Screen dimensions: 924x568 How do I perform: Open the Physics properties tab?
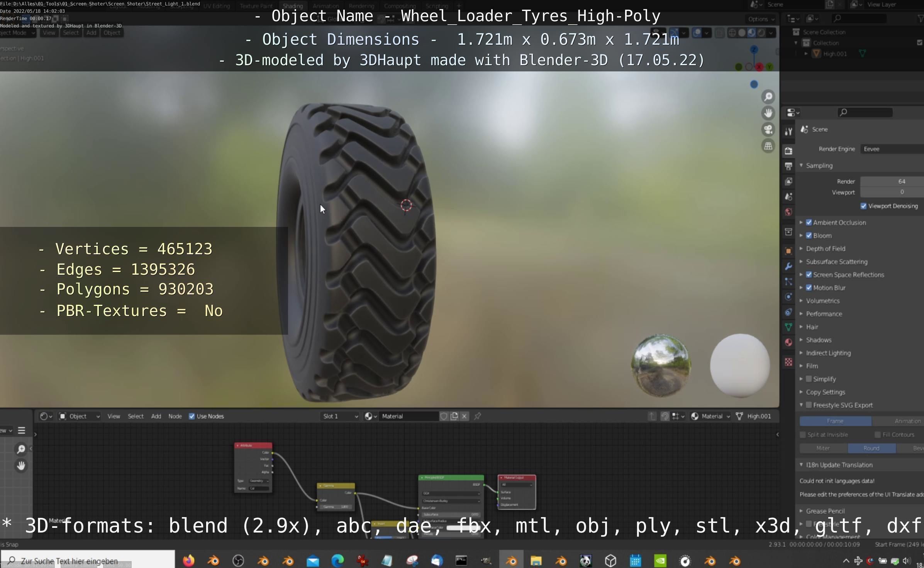(788, 297)
